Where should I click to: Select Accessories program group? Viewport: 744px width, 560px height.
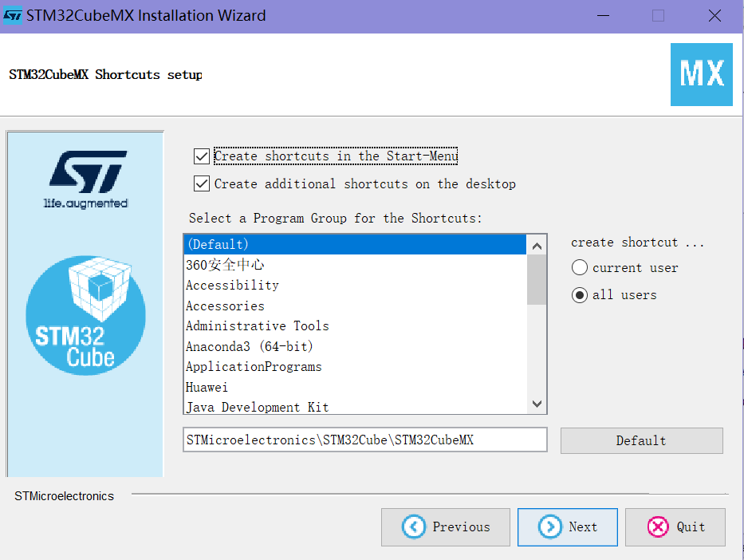pyautogui.click(x=355, y=306)
